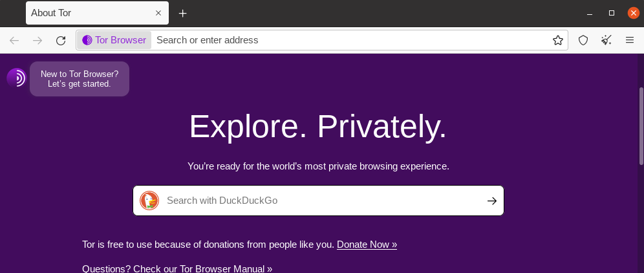The width and height of the screenshot is (644, 273).
Task: Open a new tab with plus button
Action: [x=183, y=13]
